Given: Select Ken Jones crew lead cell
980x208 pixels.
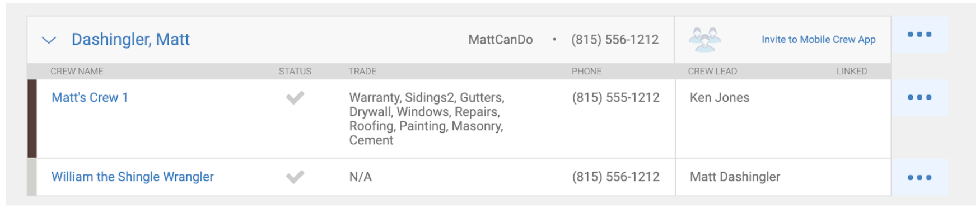Looking at the screenshot, I should click(x=720, y=98).
